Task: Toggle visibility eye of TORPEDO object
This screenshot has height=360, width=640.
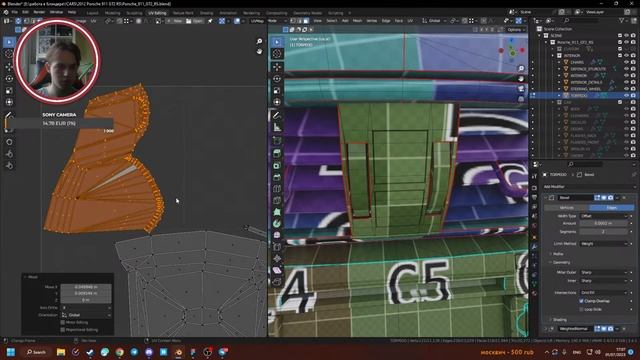Action: [x=626, y=95]
